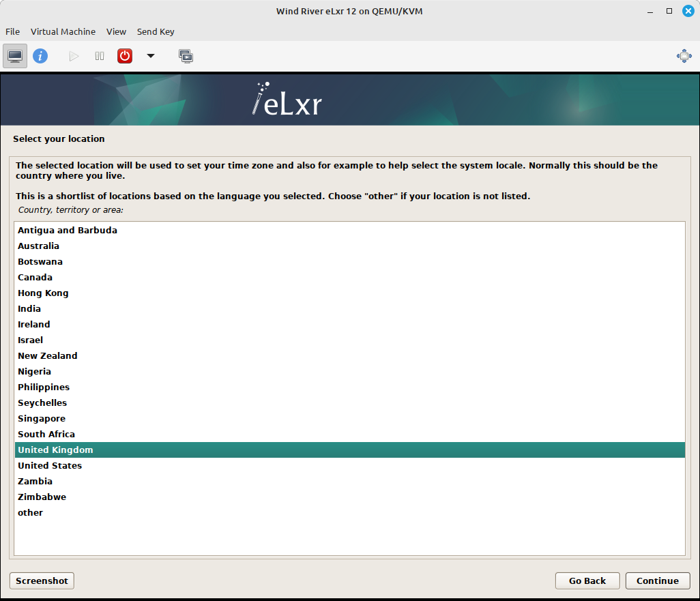Open the File menu
700x601 pixels.
tap(12, 31)
